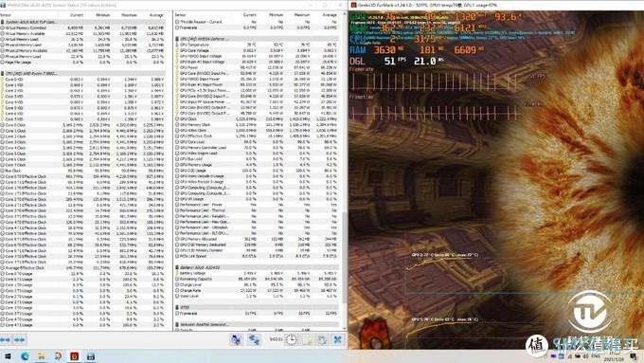Close sensors with the blue X toolbar icon

(337, 339)
